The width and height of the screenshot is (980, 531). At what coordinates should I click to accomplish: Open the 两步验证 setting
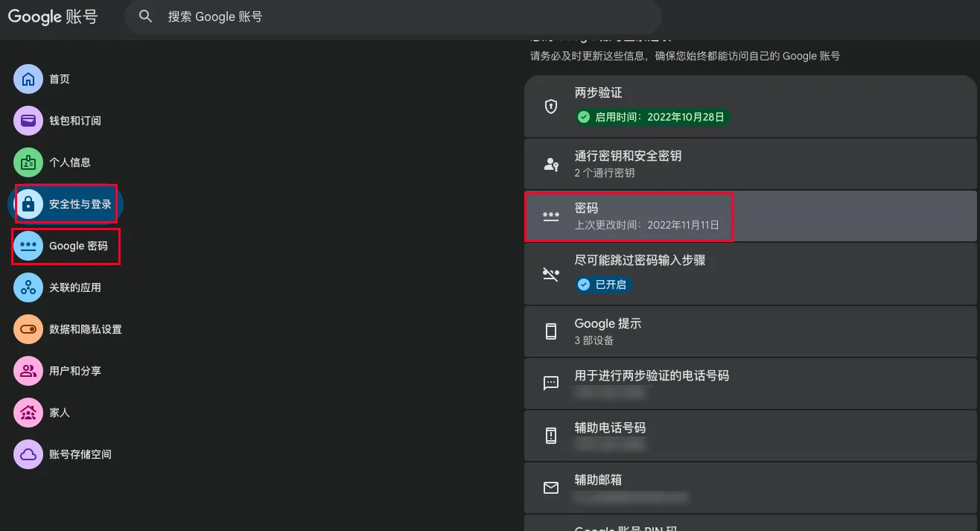tap(751, 106)
